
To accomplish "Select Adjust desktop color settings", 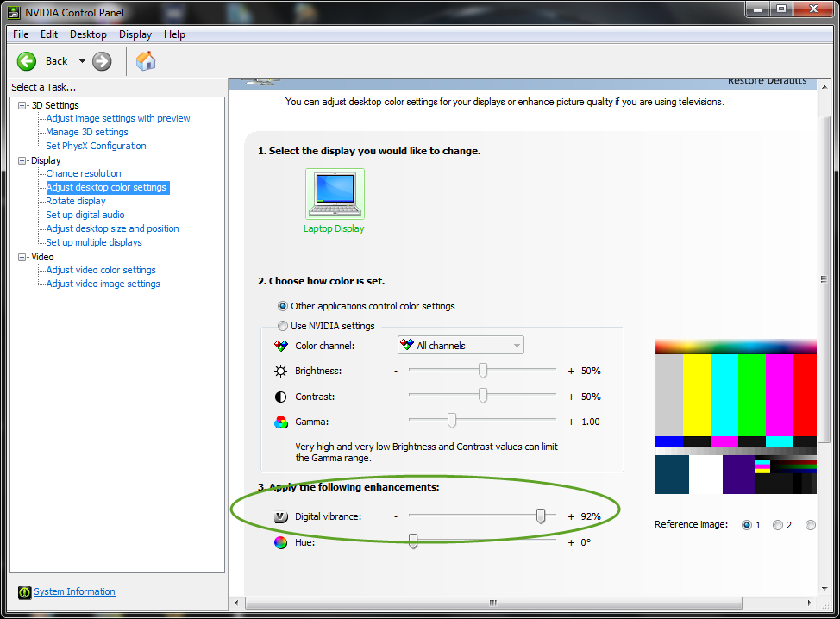I will (x=107, y=187).
